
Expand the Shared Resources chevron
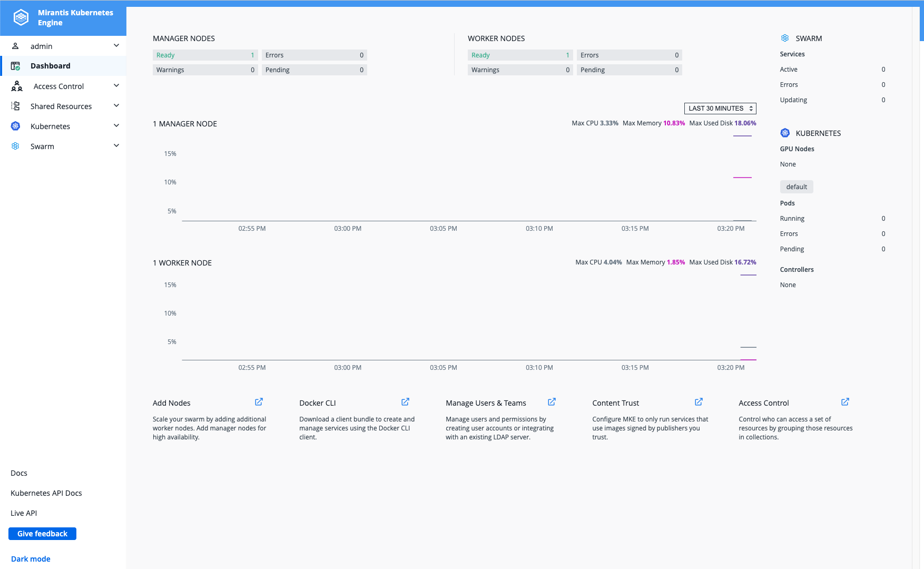tap(116, 105)
